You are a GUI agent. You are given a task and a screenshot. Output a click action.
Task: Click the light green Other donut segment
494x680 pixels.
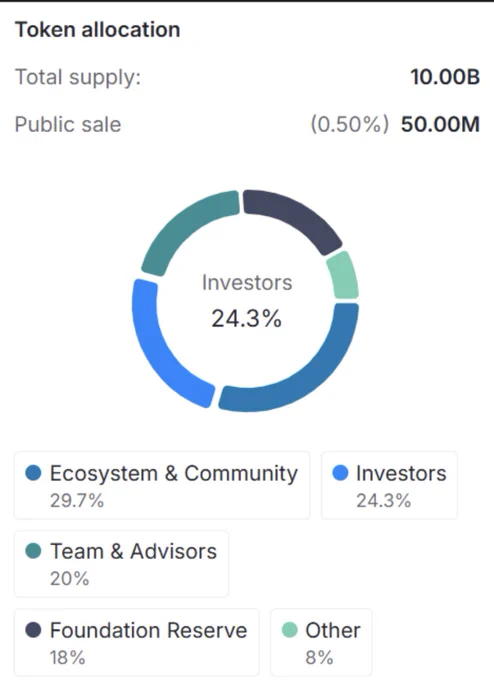[x=345, y=275]
